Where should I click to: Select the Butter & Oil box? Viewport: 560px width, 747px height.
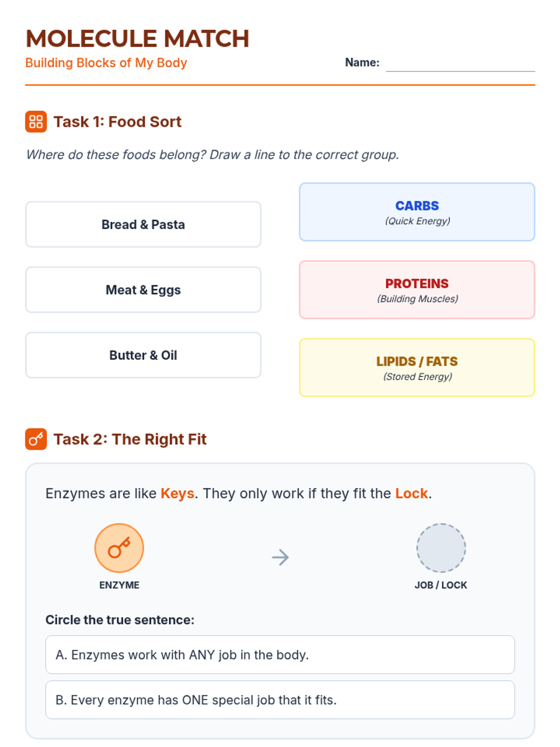(143, 355)
